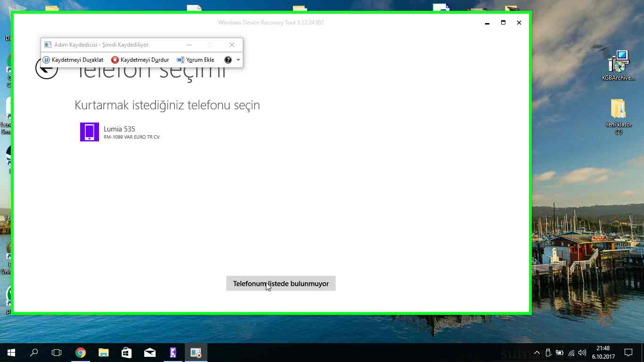Minimize the Adım Kaydedicisi window
The width and height of the screenshot is (644, 362).
(189, 45)
